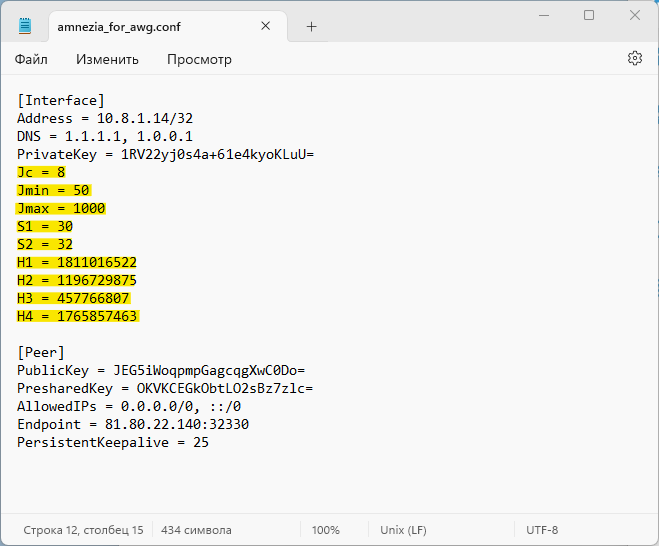
Task: Add a new tab with the plus button
Action: point(311,26)
